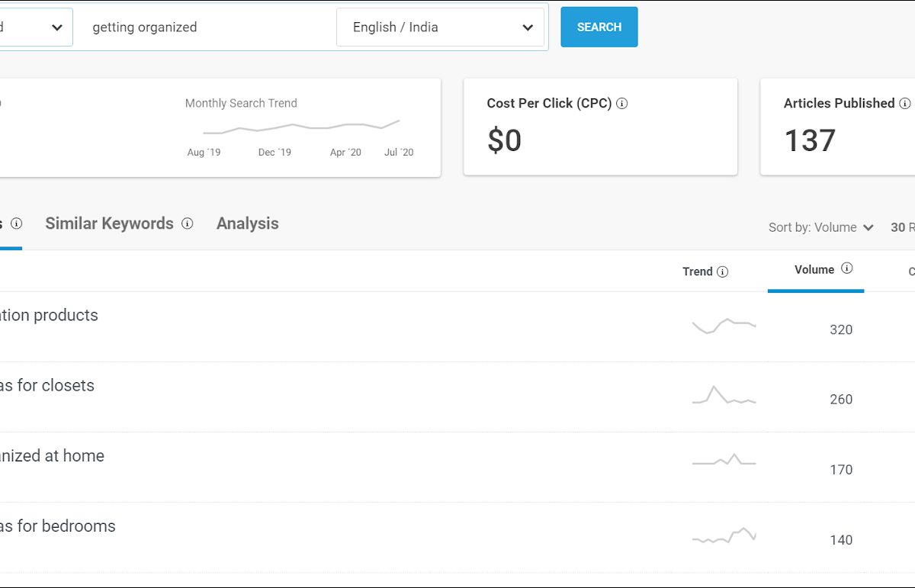
Task: Select the 'ideas for closets' keyword row
Action: click(x=47, y=386)
